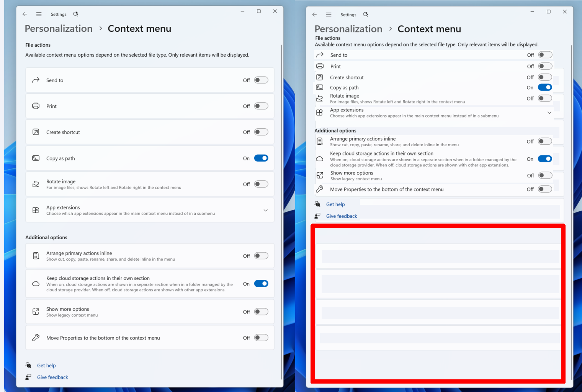
Task: Switch on Create shortcut toggle in left window
Action: tap(261, 132)
